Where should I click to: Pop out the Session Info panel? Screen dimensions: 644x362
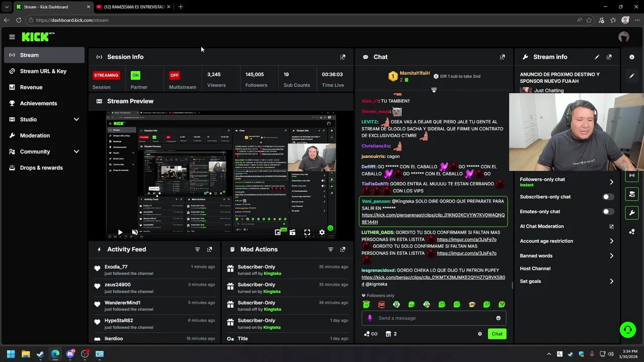coord(343,57)
